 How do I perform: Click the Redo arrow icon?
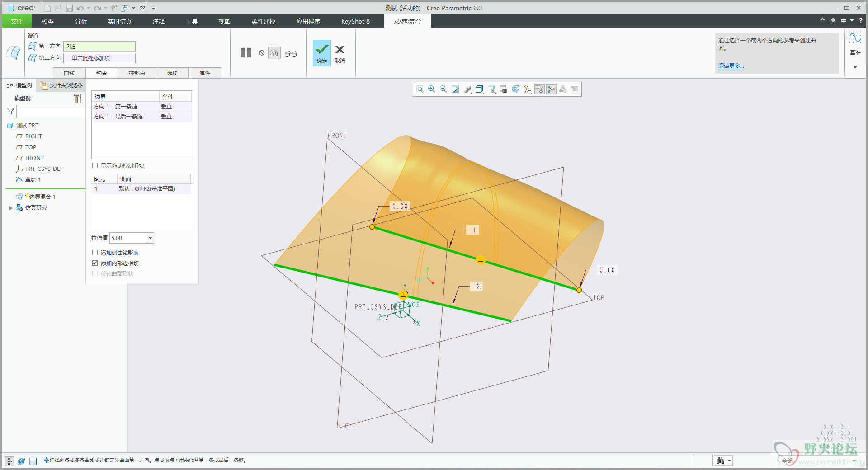pos(97,8)
